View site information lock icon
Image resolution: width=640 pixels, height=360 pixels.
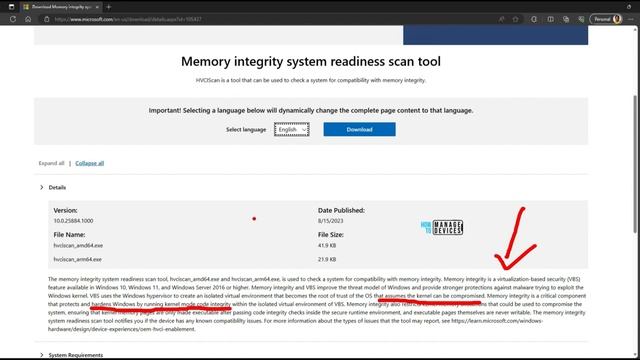click(x=47, y=19)
